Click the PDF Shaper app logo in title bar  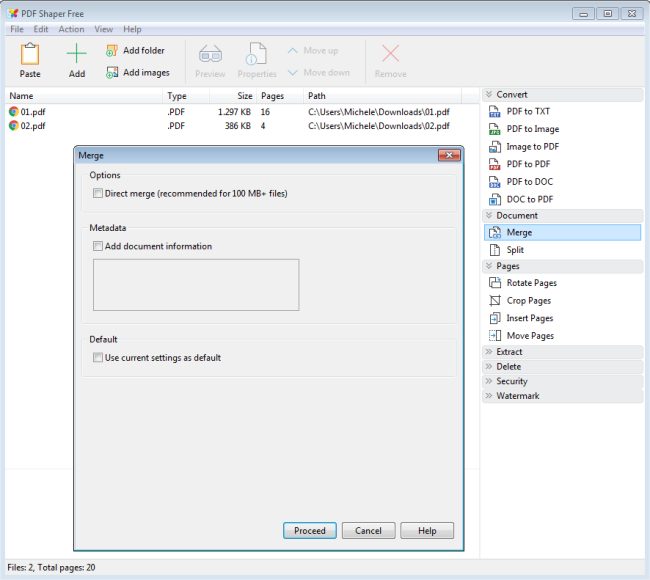click(13, 14)
